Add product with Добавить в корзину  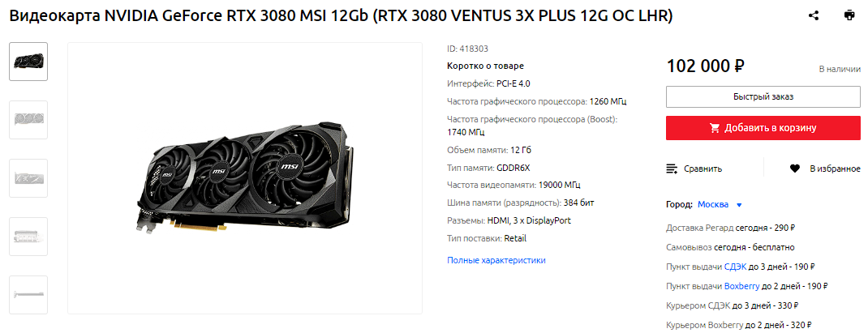click(763, 128)
